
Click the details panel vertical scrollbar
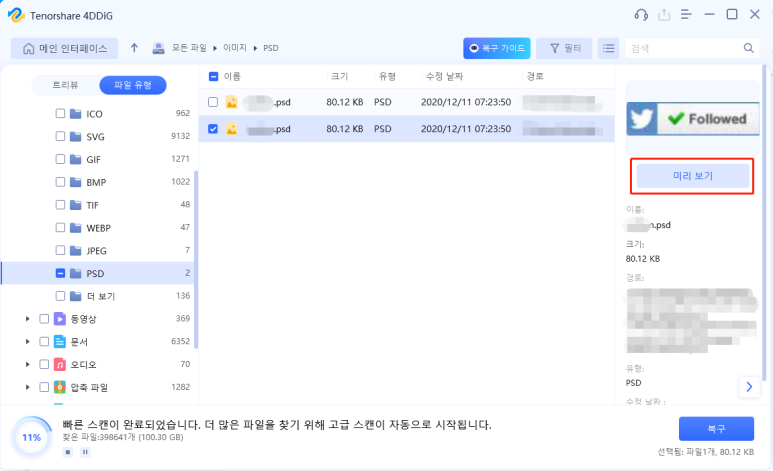pyautogui.click(x=764, y=223)
